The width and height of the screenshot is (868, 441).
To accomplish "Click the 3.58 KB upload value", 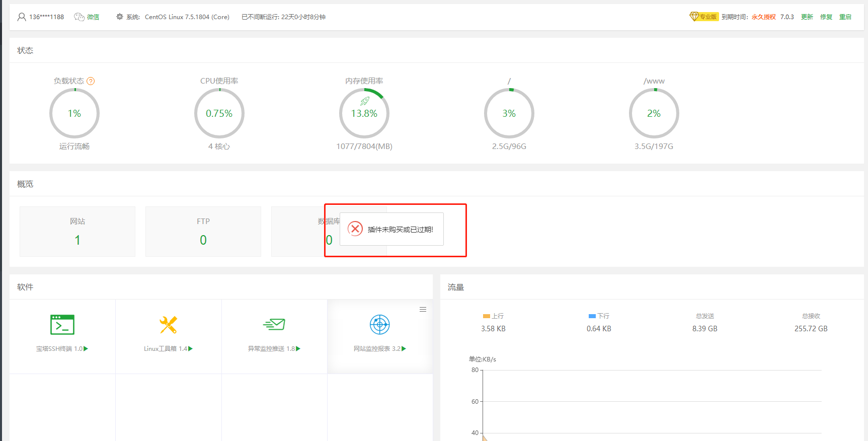I will pyautogui.click(x=493, y=329).
